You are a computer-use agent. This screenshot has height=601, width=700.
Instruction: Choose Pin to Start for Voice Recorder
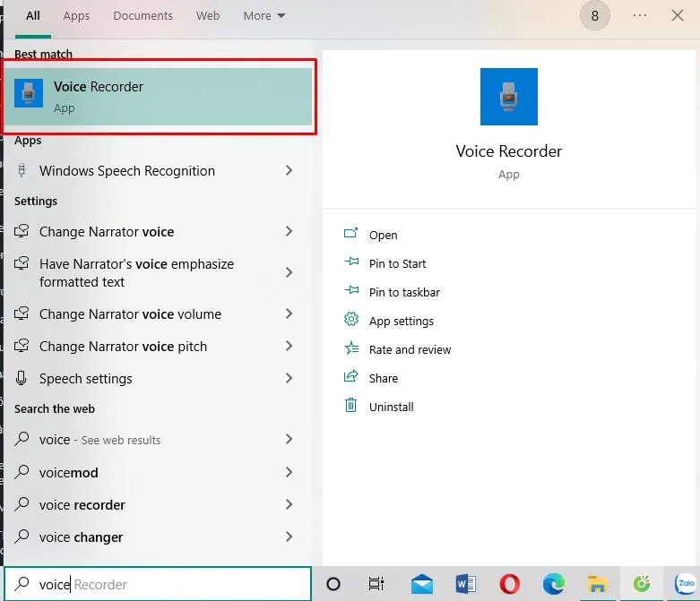coord(397,263)
